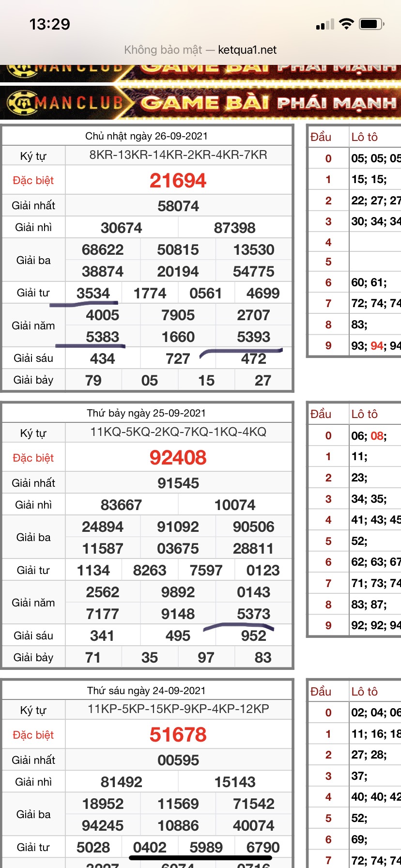Select the special prize number 51678

pos(178,735)
